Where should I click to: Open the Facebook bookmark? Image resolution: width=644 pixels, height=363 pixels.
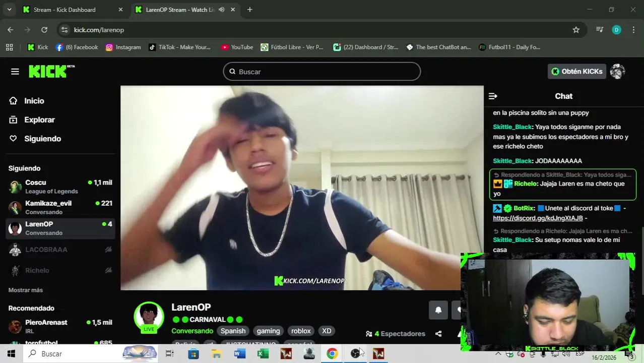click(x=77, y=47)
